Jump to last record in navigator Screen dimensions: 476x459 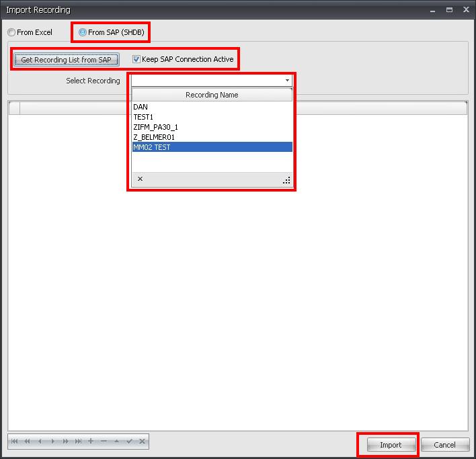tap(79, 442)
